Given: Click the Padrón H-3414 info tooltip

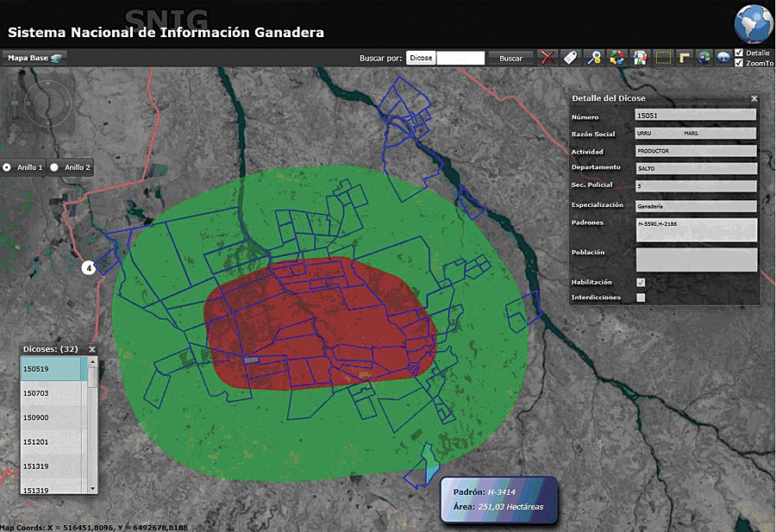Looking at the screenshot, I should (x=499, y=499).
